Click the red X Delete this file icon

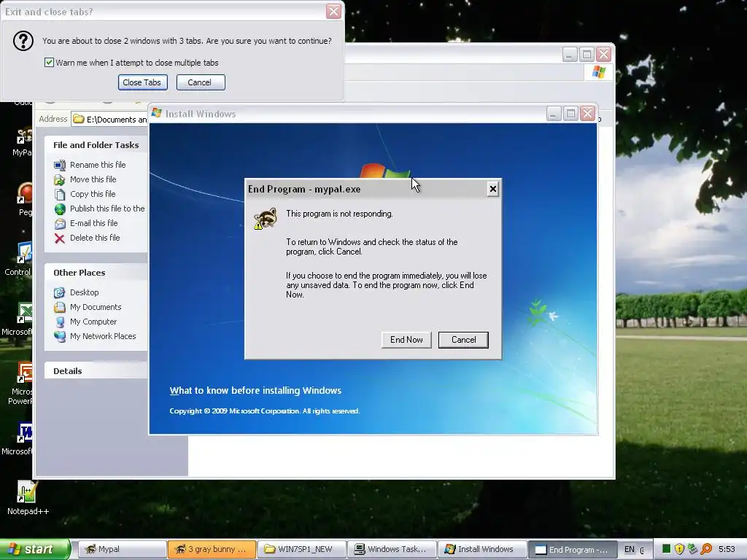[60, 238]
